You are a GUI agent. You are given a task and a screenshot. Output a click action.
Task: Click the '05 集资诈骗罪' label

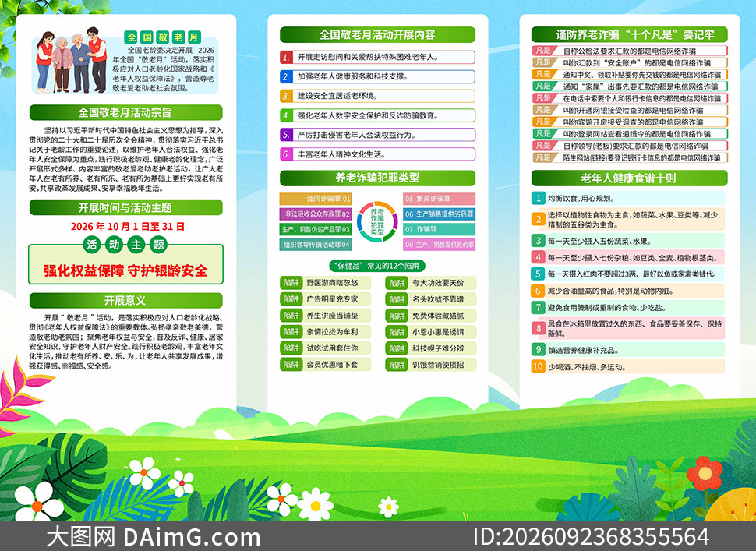(x=440, y=199)
